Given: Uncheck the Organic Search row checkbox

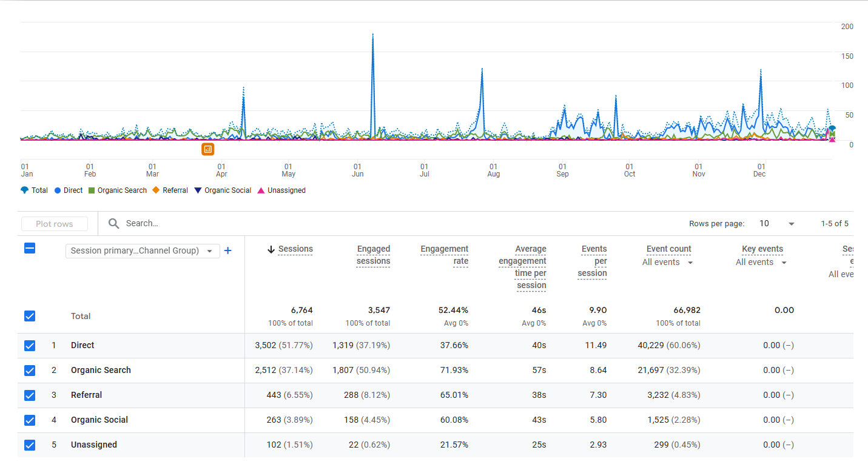Looking at the screenshot, I should point(30,371).
